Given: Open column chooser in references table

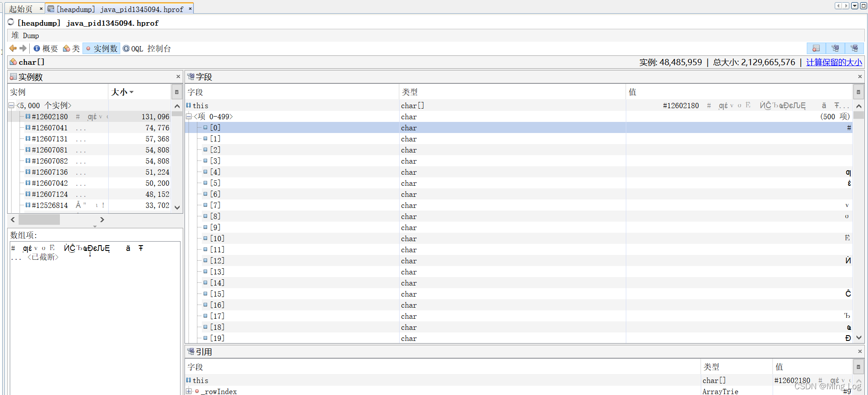Looking at the screenshot, I should 858,367.
